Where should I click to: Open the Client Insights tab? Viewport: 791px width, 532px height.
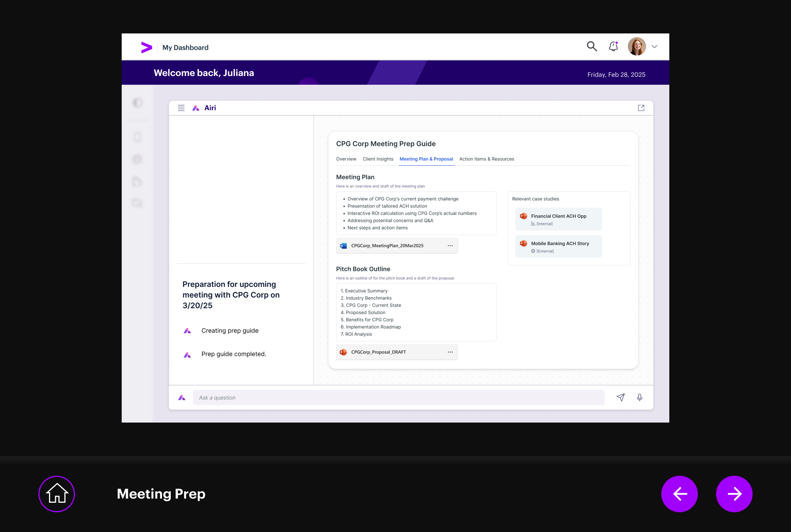[378, 159]
